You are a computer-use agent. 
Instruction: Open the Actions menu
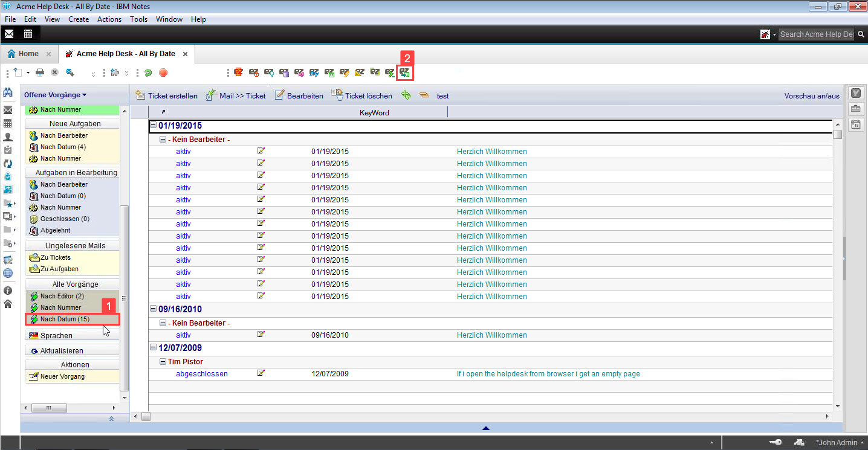(x=109, y=19)
